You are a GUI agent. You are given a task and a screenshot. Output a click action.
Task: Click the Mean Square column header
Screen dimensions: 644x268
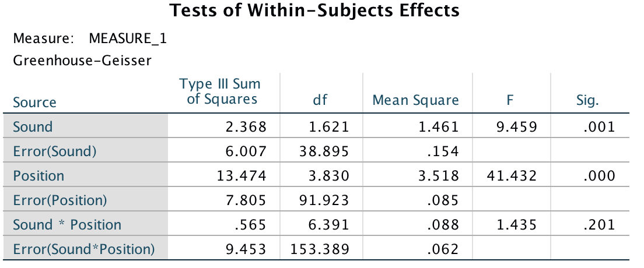tap(415, 101)
